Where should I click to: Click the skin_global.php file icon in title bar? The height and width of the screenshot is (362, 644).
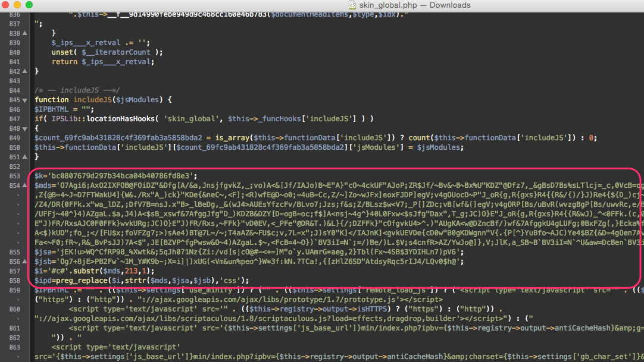[352, 5]
